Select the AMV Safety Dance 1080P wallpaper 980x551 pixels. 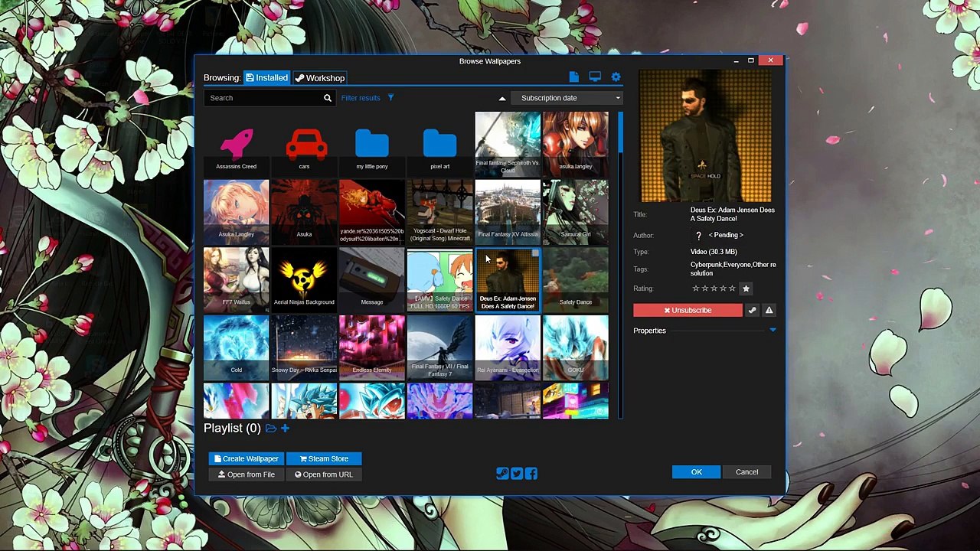click(x=439, y=280)
